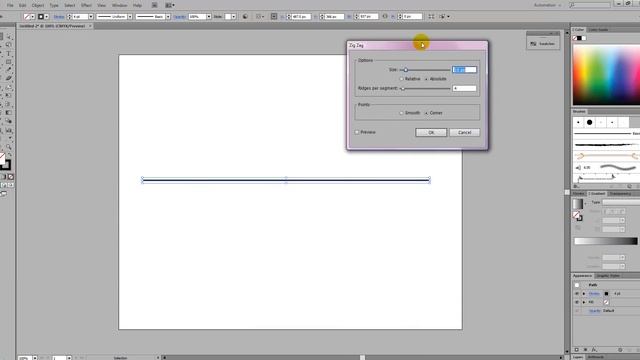
Task: Choose Smooth points option
Action: pos(401,113)
